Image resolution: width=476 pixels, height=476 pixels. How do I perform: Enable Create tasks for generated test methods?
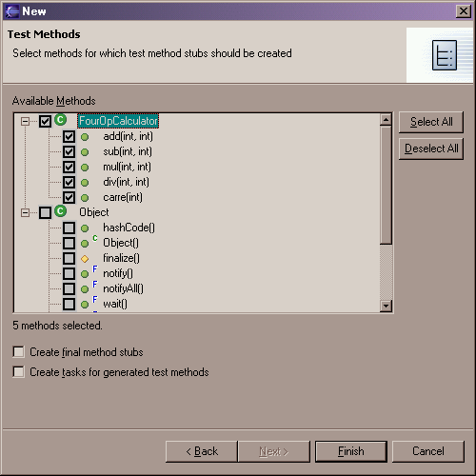click(19, 372)
